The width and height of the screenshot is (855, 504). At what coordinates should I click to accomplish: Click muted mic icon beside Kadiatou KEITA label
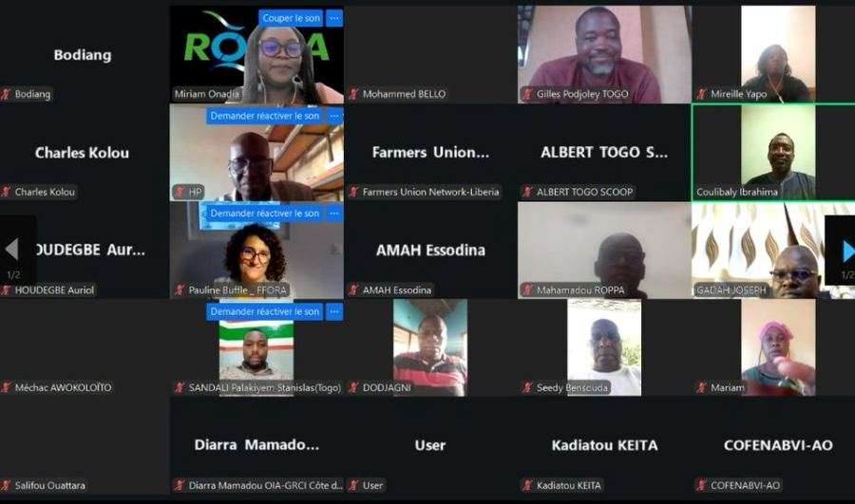tap(527, 485)
